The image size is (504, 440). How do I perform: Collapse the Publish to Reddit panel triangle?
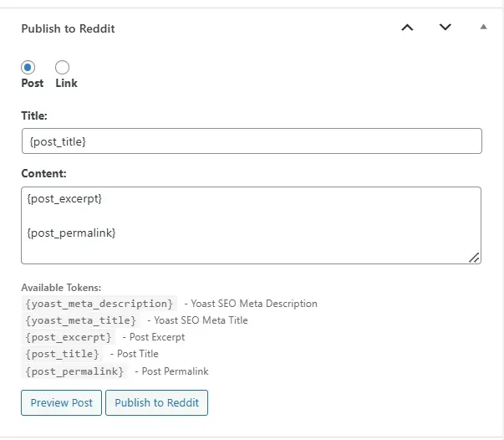coord(483,27)
